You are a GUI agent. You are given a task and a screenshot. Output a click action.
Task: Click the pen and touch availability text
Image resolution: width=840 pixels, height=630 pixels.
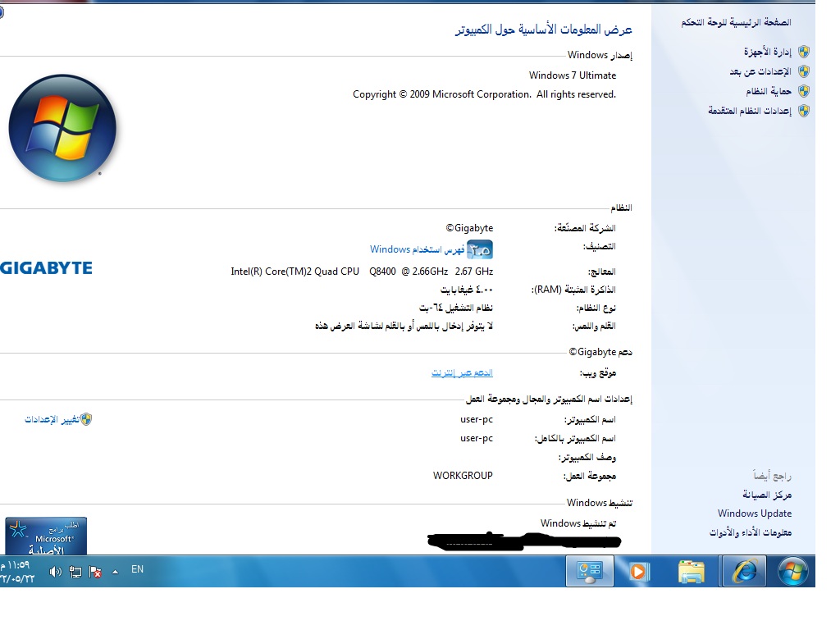tap(404, 326)
